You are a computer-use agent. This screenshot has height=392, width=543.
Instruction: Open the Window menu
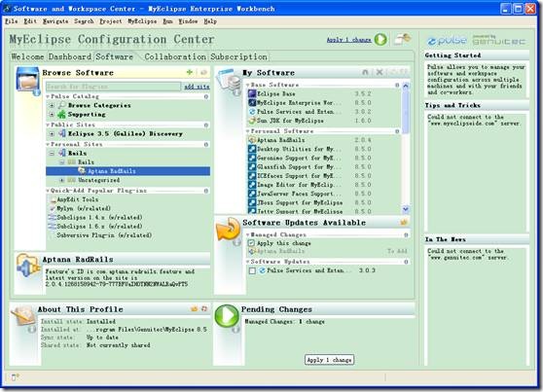[x=188, y=21]
